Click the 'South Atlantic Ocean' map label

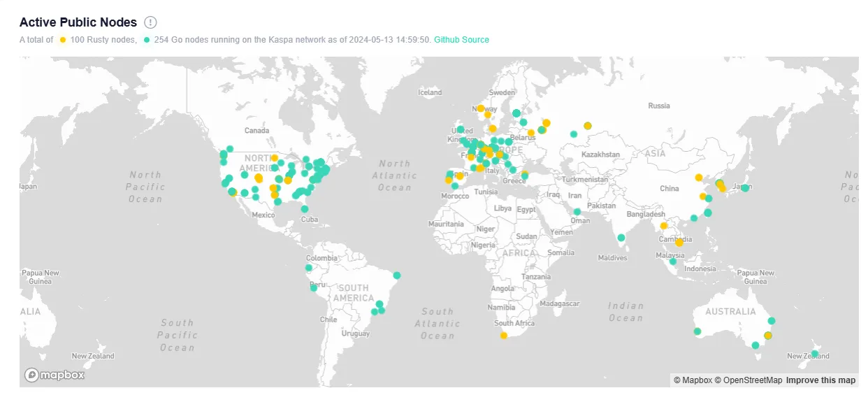[x=437, y=324]
